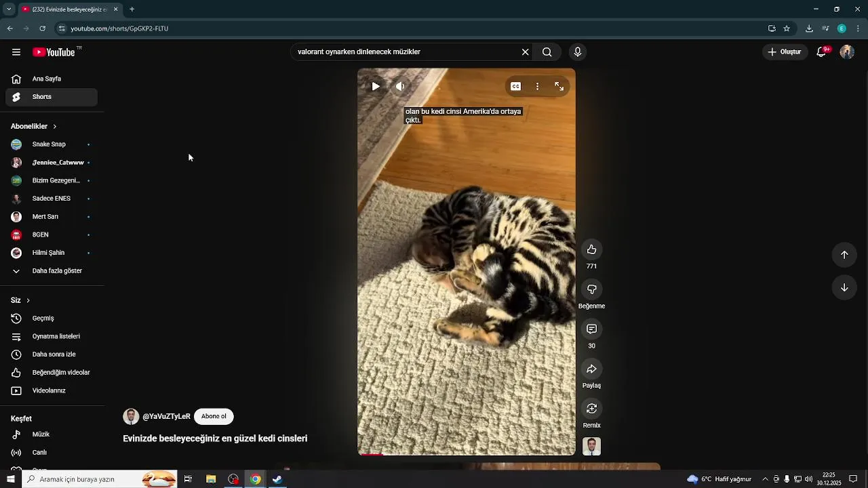This screenshot has width=868, height=488.
Task: Open the account avatar menu
Action: coord(847,52)
